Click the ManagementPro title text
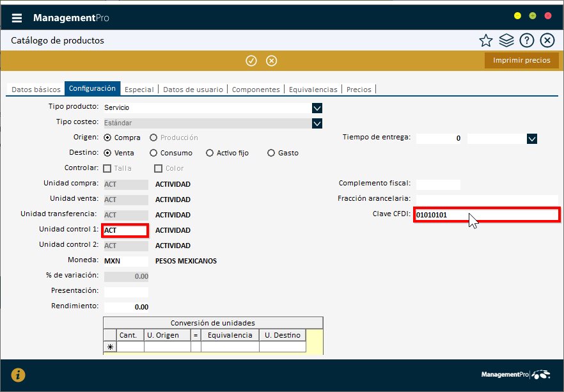 (x=71, y=18)
